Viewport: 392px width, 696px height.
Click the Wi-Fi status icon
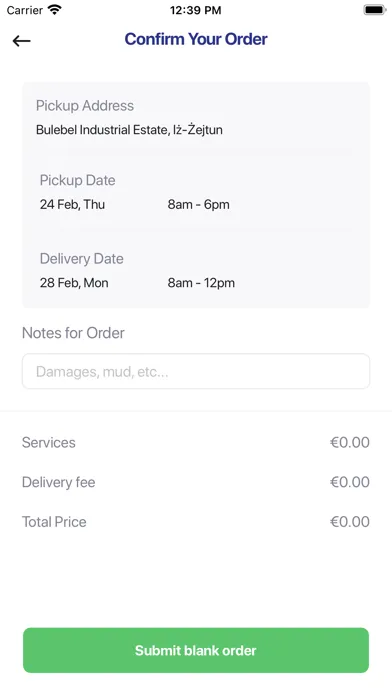coord(55,10)
